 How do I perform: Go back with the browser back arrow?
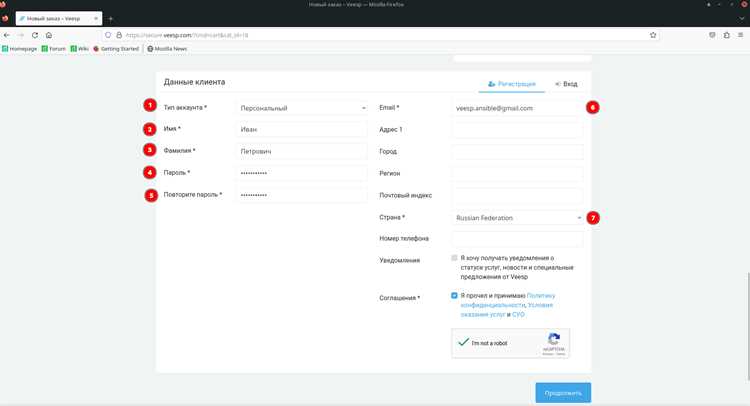(7, 35)
